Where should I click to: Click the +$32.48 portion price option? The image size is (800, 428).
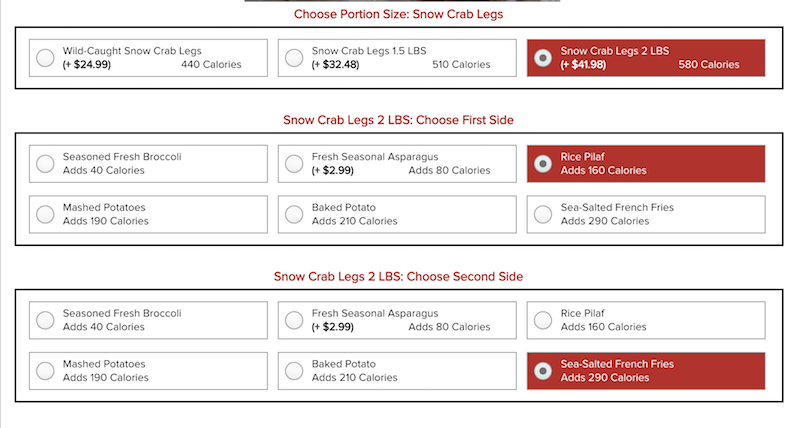335,65
